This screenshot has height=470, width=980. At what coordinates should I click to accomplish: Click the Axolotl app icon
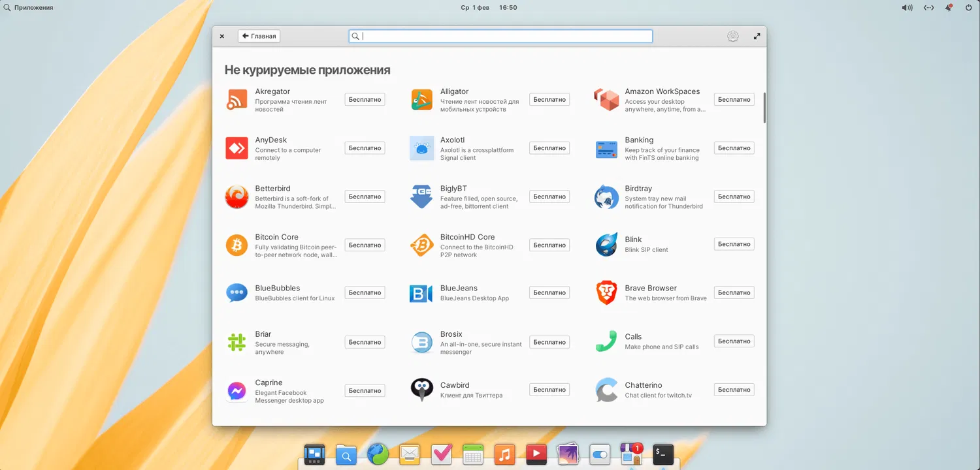[421, 148]
